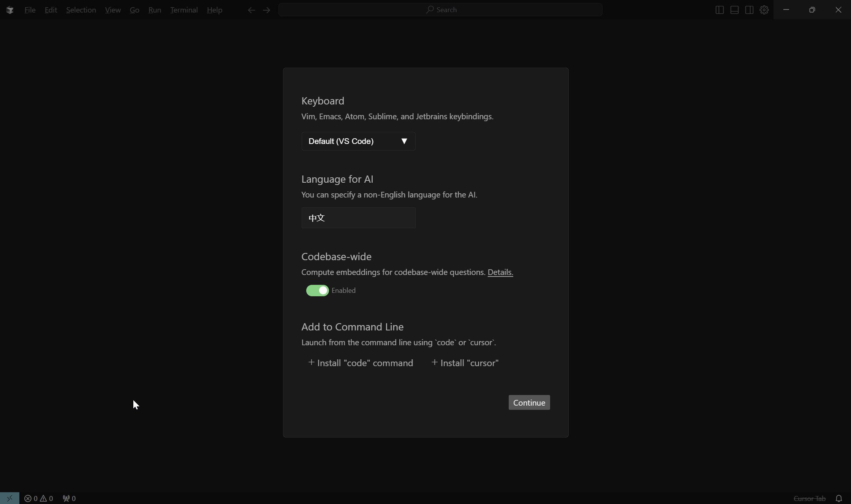Open the Edit menu

pyautogui.click(x=51, y=10)
